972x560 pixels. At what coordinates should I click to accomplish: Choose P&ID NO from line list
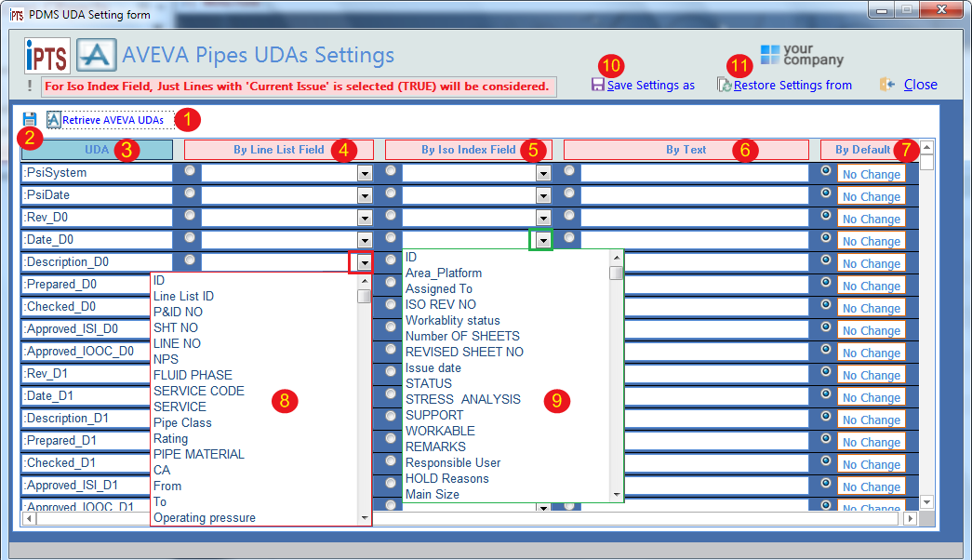coord(178,312)
